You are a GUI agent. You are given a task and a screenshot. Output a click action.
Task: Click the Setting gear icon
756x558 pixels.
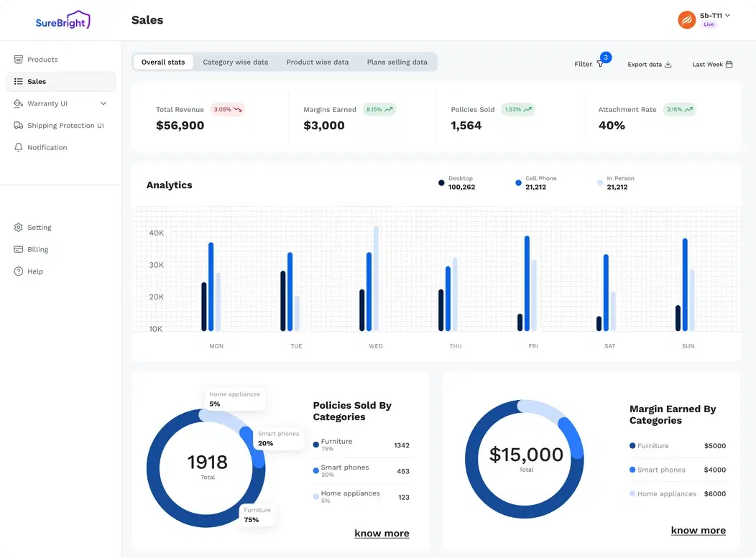tap(18, 227)
